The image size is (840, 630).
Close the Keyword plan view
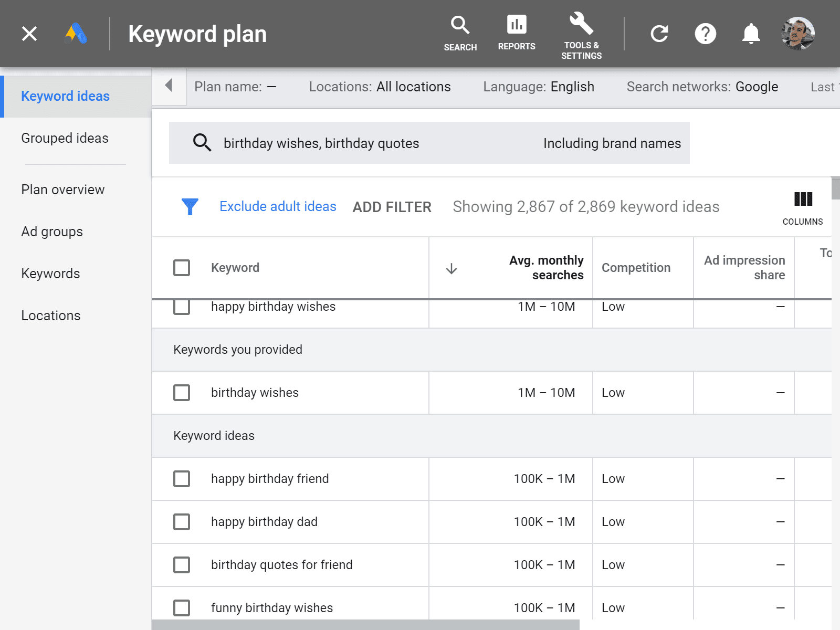click(x=29, y=34)
